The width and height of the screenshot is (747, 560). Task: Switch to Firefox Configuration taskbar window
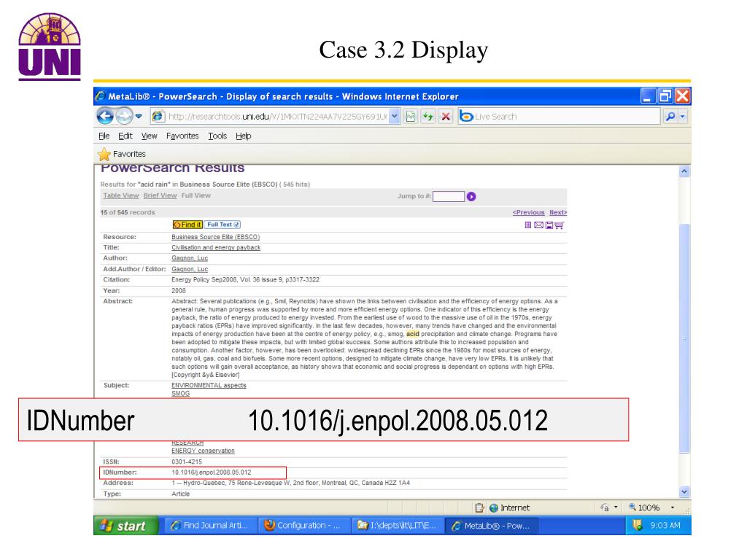303,525
